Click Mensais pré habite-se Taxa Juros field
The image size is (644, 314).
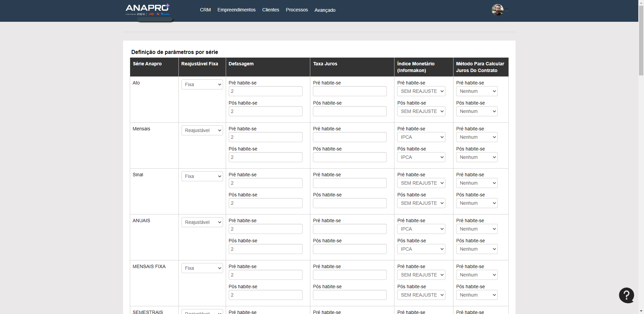click(x=350, y=137)
